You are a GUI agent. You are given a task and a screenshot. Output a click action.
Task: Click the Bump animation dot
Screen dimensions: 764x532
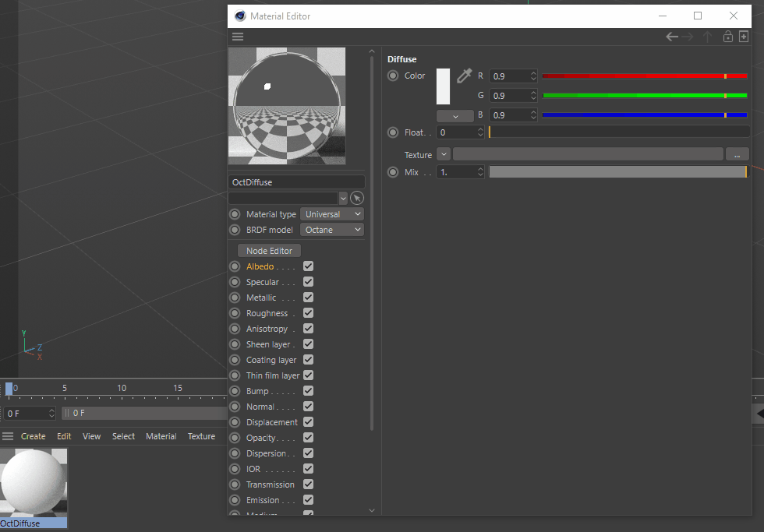235,391
